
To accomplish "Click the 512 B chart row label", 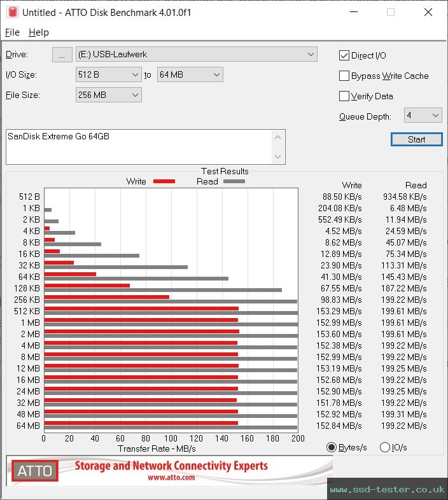I will (x=29, y=197).
